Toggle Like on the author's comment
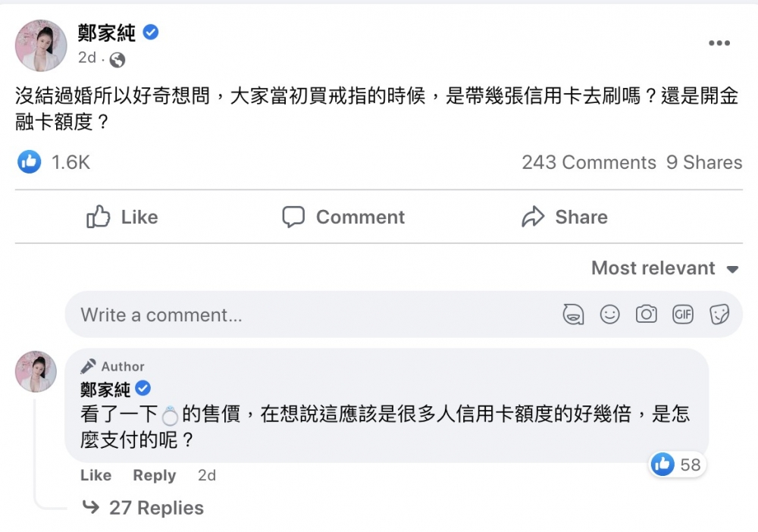The height and width of the screenshot is (532, 758). 96,475
